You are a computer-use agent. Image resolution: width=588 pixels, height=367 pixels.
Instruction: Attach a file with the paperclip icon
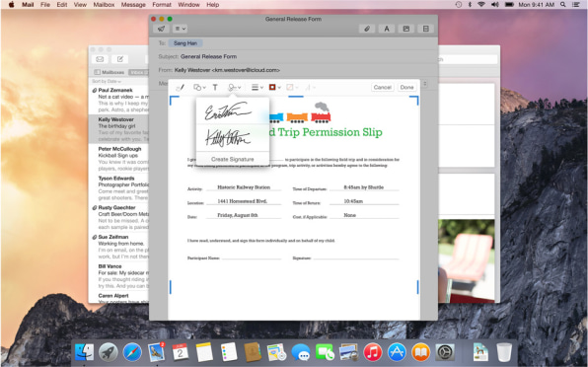coord(367,29)
